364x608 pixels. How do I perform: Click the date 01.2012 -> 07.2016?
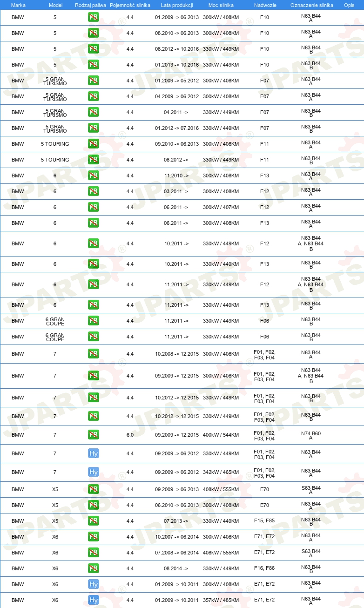pyautogui.click(x=176, y=128)
